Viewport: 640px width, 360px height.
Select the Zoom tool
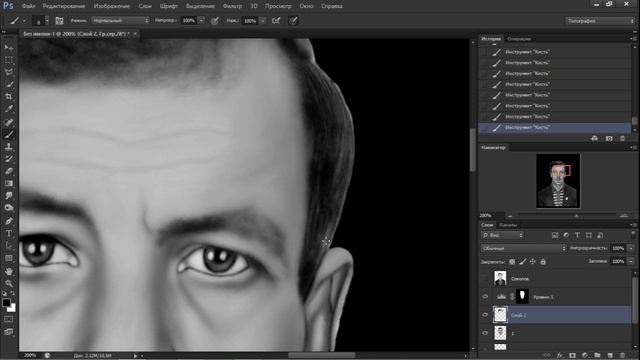pyautogui.click(x=9, y=283)
